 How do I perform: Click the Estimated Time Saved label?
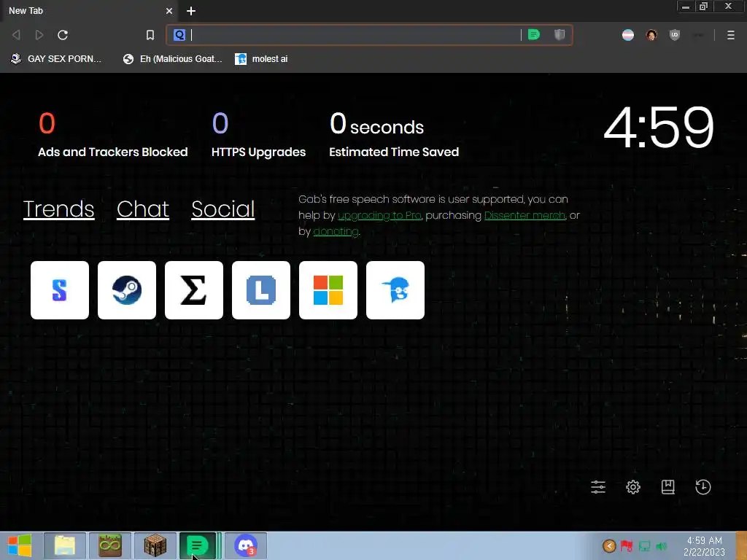pyautogui.click(x=394, y=152)
